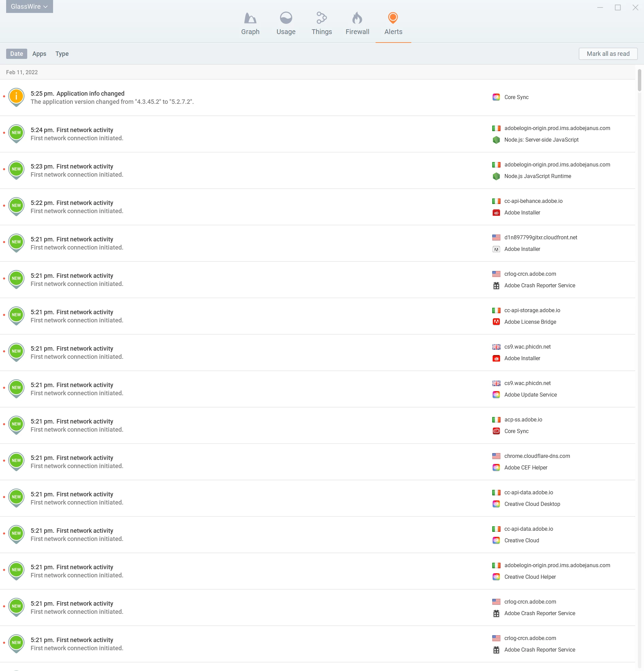Click the Adobe CEF Helper app name
This screenshot has height=671, width=644.
point(526,468)
